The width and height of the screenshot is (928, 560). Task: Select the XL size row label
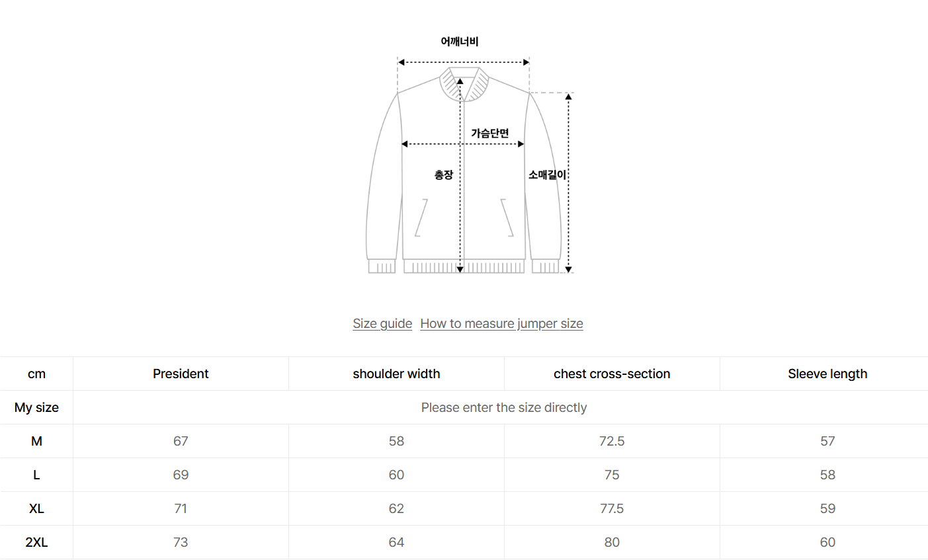click(x=36, y=508)
